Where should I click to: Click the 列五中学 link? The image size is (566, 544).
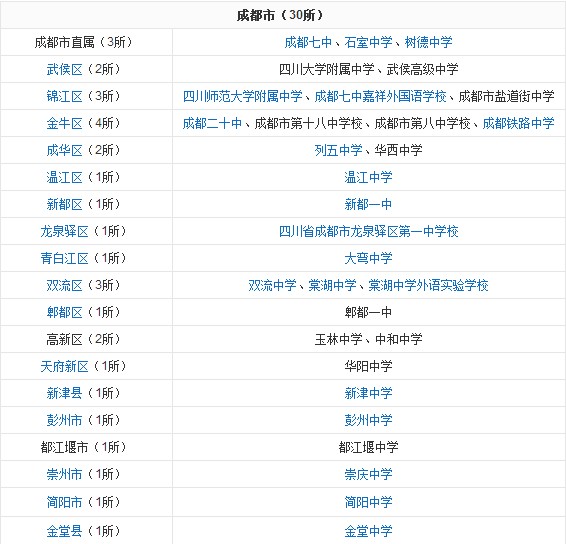338,150
